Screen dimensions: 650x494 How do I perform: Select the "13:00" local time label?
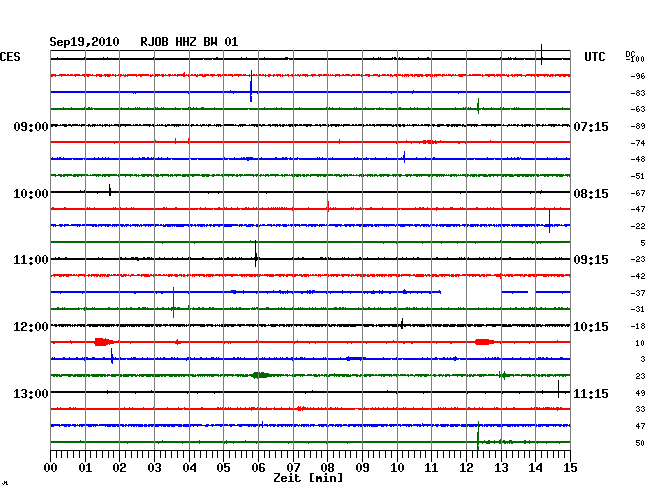31,393
